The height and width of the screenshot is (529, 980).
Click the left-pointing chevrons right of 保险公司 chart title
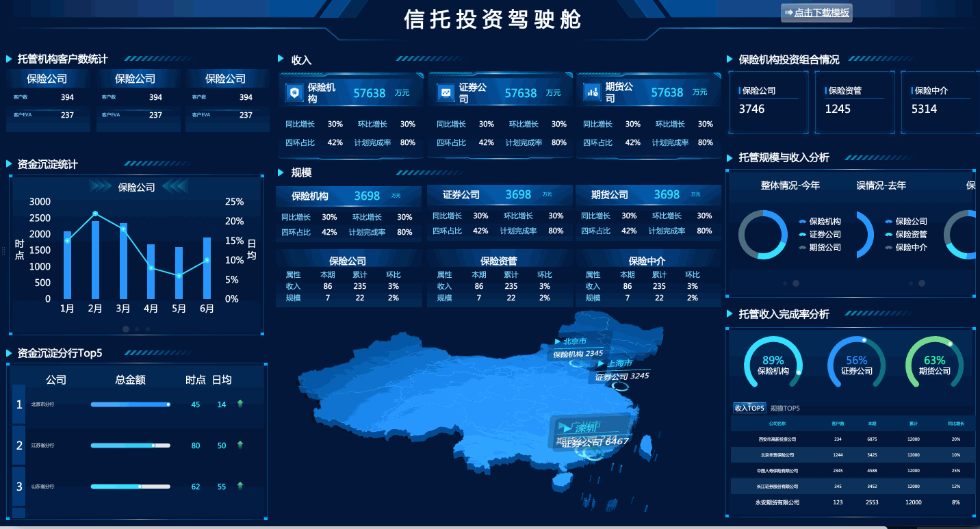(175, 186)
